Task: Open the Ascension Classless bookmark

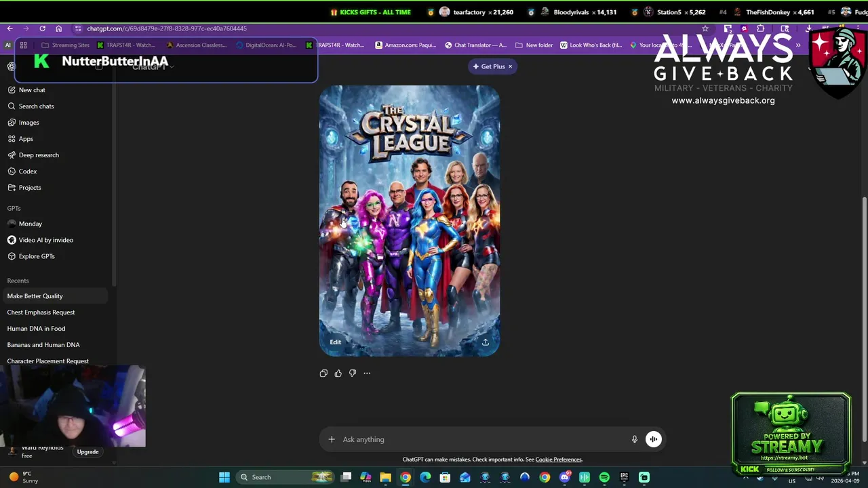Action: (x=197, y=45)
